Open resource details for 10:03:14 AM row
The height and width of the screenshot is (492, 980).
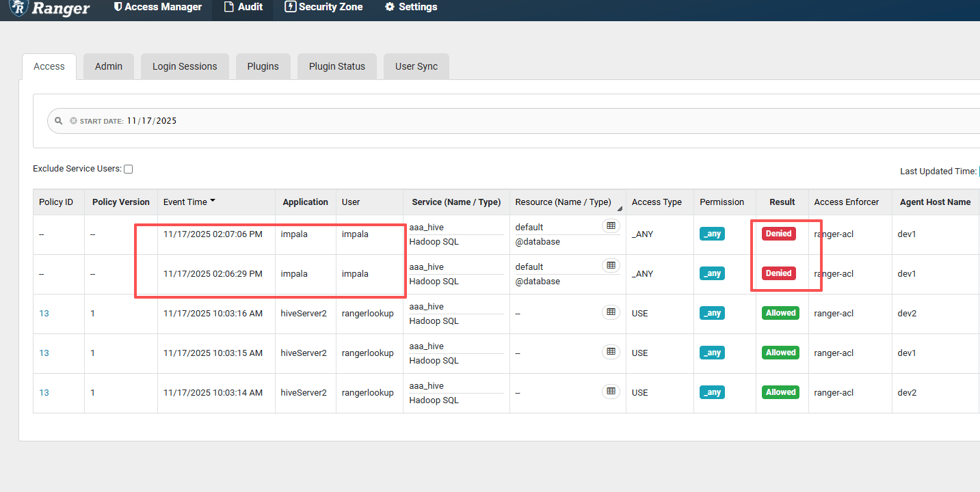(x=611, y=391)
